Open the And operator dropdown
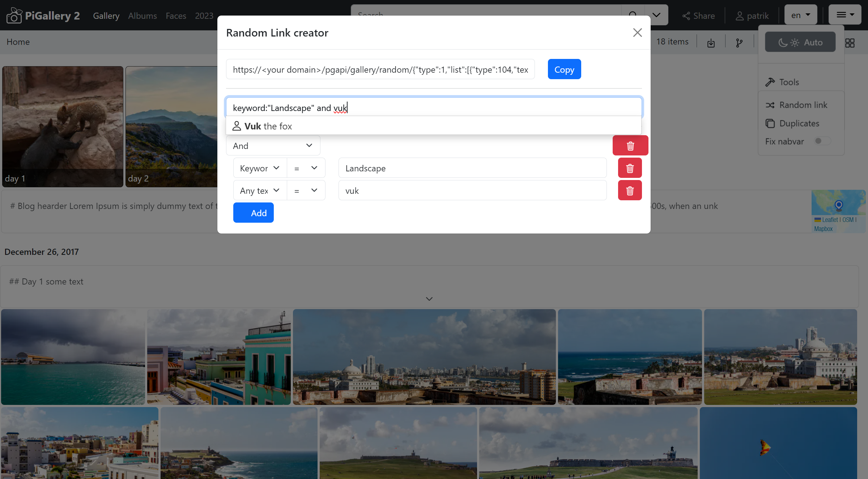 pyautogui.click(x=273, y=146)
